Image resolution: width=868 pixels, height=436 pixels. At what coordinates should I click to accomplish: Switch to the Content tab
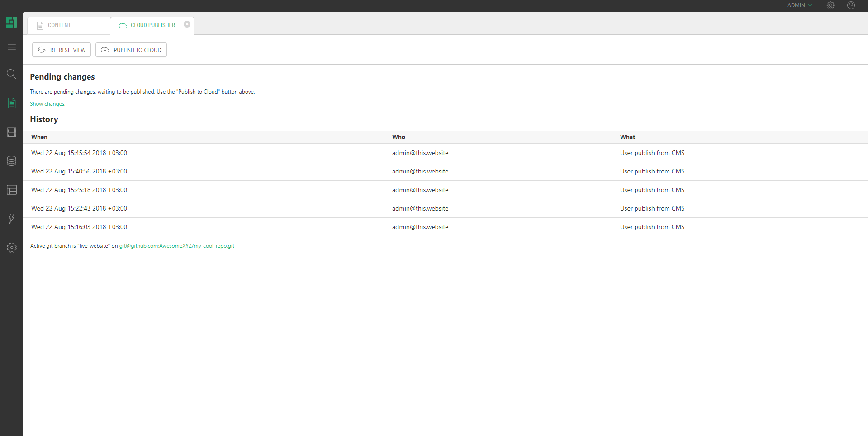click(x=59, y=25)
